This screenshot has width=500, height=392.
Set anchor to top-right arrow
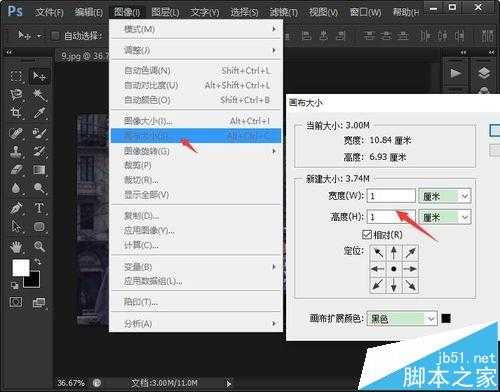[410, 253]
